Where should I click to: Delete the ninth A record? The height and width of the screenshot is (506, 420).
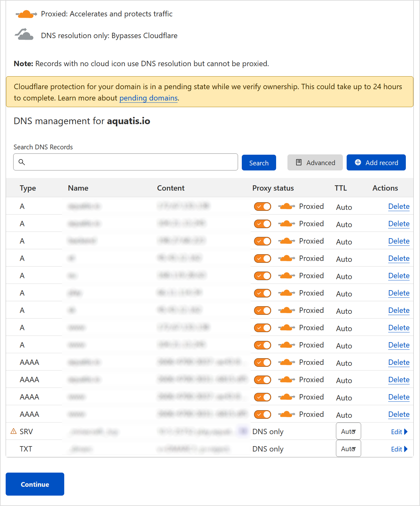tap(399, 345)
